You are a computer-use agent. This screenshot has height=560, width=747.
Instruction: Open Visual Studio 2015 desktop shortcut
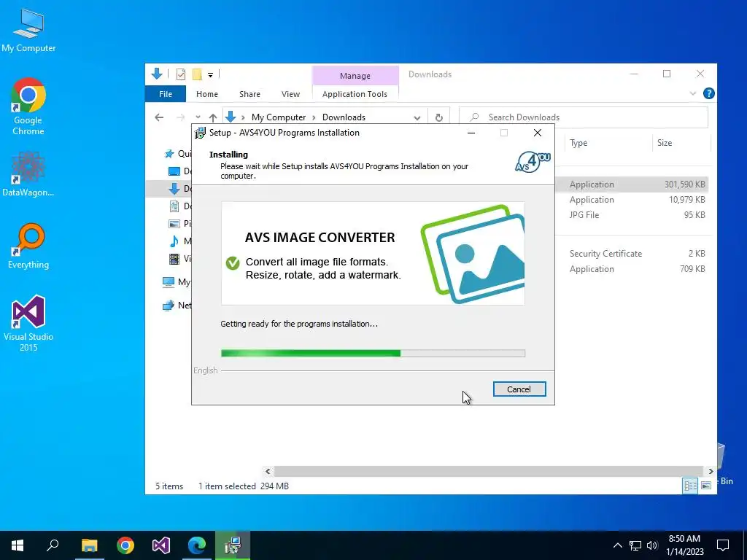point(28,323)
